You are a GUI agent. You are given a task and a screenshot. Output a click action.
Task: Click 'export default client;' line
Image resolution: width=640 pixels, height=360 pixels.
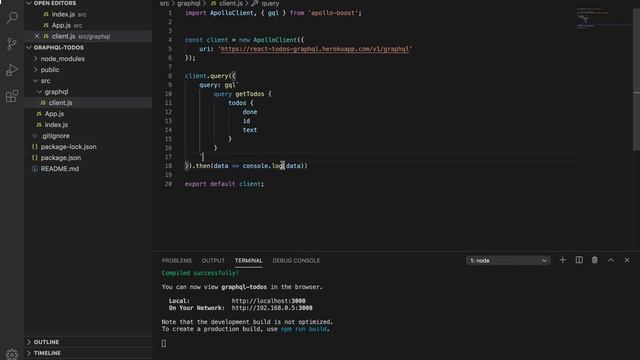coord(224,184)
